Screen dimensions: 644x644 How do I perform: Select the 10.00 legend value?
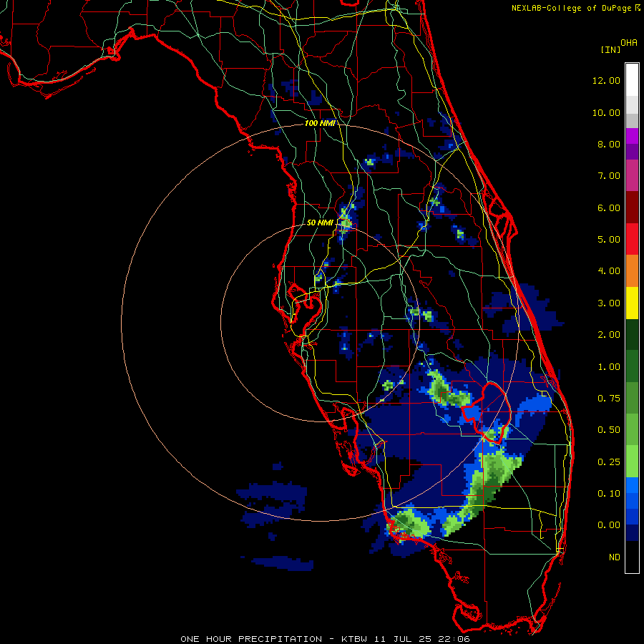(606, 112)
